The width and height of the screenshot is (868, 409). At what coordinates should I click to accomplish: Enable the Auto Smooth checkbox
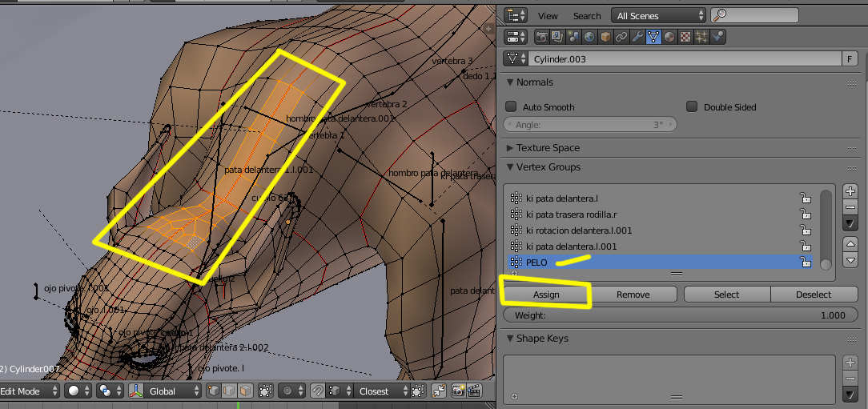[x=511, y=106]
